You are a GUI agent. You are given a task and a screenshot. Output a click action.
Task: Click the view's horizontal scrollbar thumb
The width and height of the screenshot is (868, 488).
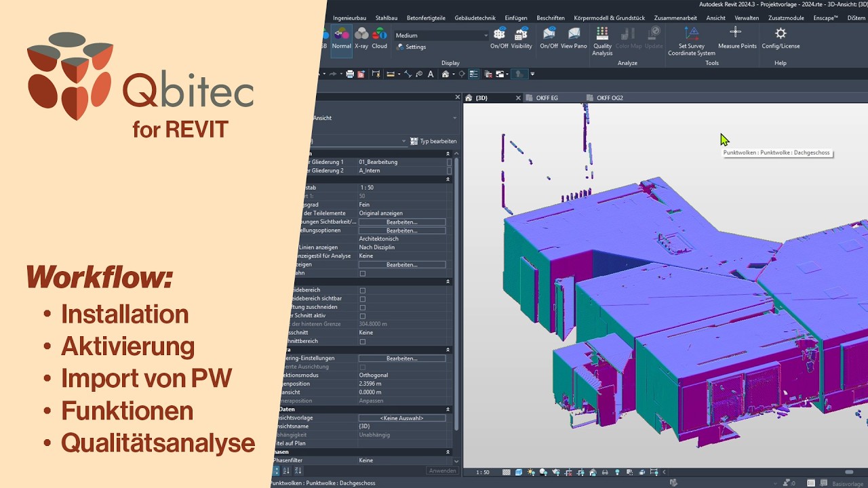click(x=849, y=472)
